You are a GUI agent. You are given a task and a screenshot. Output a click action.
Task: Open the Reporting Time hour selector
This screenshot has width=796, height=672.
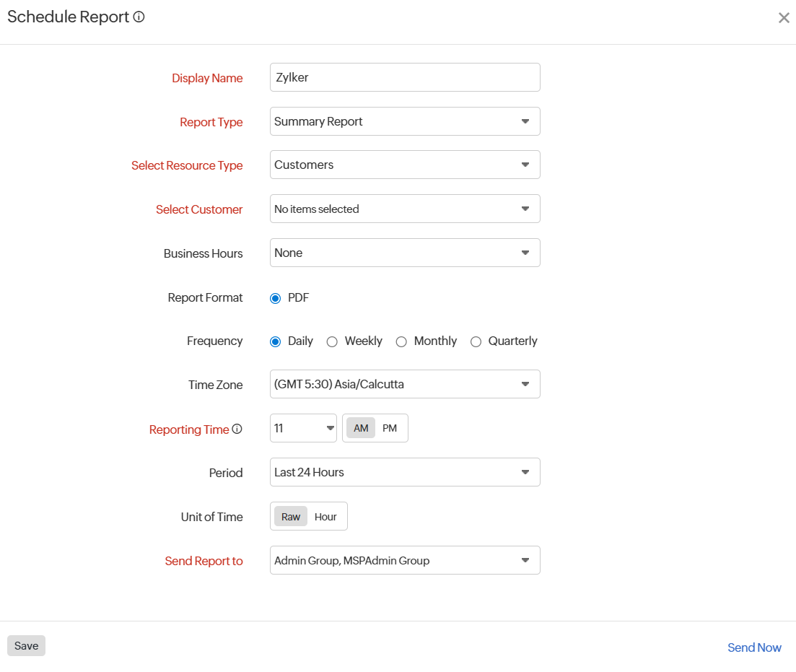(x=330, y=428)
